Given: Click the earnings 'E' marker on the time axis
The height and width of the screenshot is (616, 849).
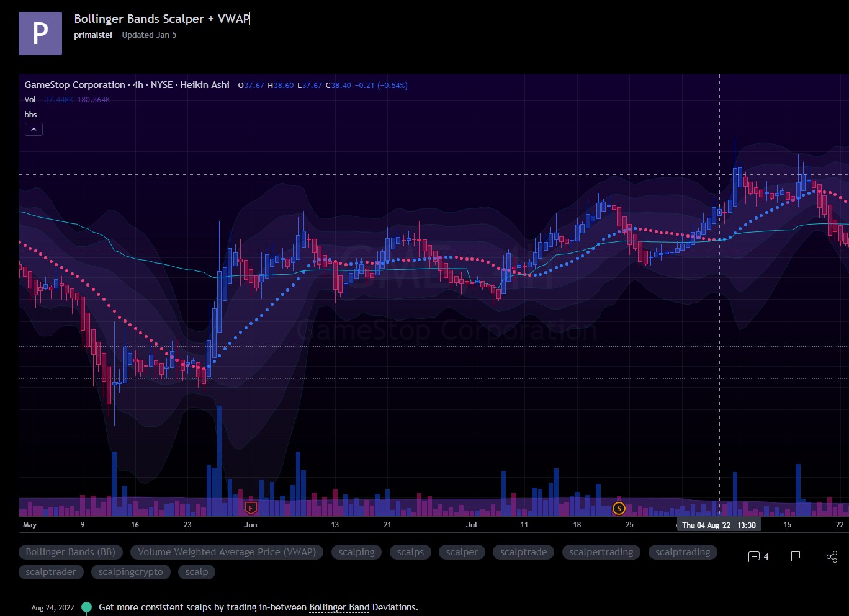Looking at the screenshot, I should click(x=251, y=508).
